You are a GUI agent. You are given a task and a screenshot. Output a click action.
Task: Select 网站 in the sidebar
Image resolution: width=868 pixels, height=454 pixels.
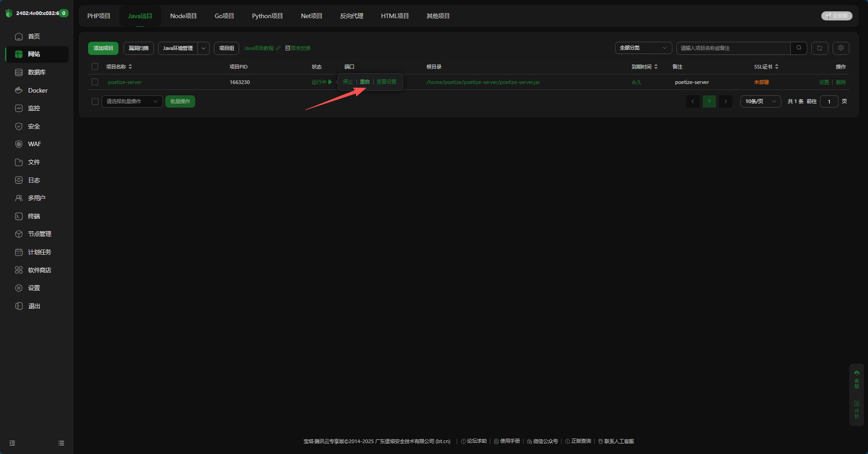37,54
